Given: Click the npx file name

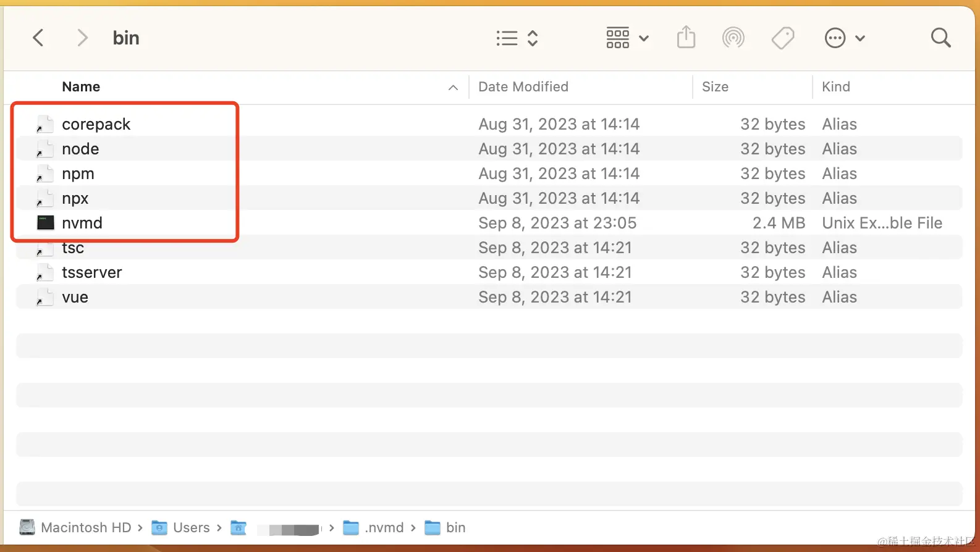Looking at the screenshot, I should click(75, 199).
